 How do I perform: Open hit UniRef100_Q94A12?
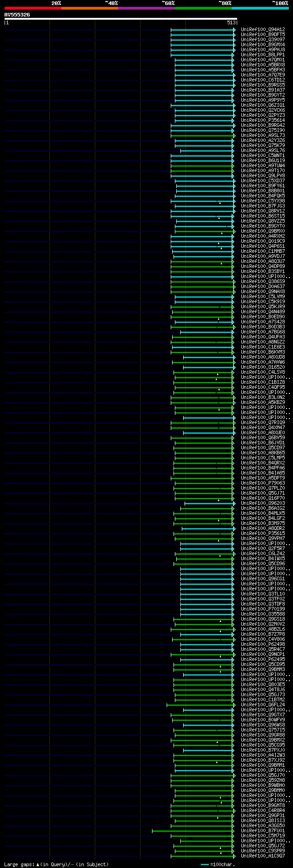[x=263, y=30]
